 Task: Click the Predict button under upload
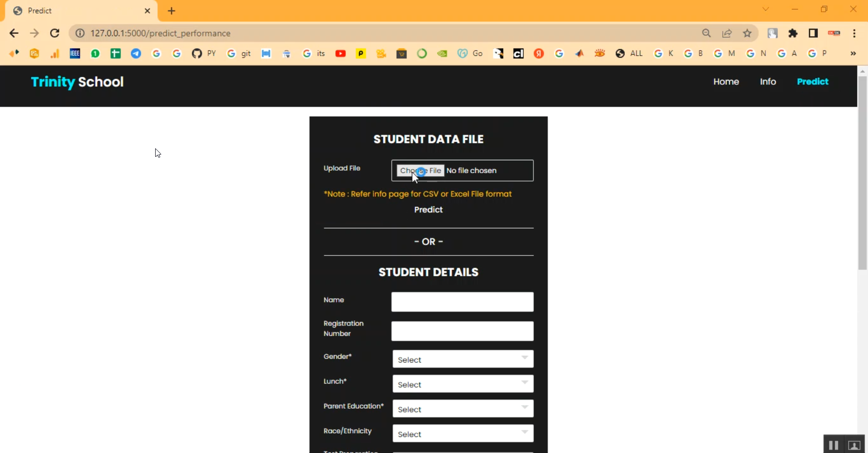pos(428,210)
